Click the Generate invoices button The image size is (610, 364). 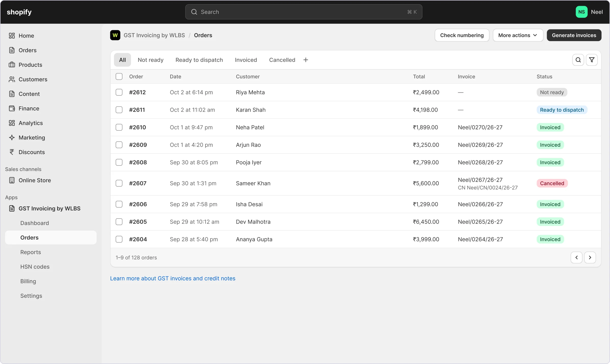point(574,35)
